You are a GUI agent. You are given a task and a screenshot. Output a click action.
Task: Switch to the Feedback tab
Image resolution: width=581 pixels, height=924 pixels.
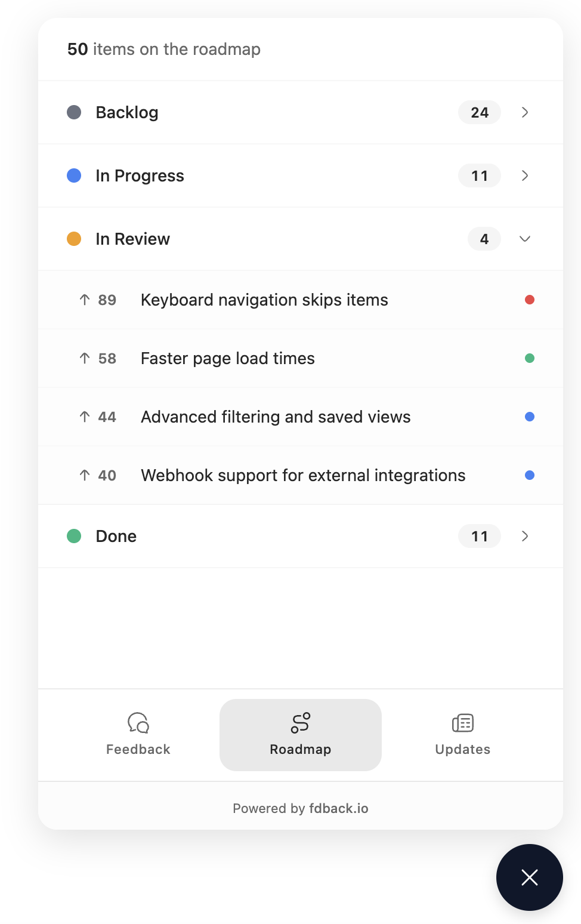coord(138,735)
